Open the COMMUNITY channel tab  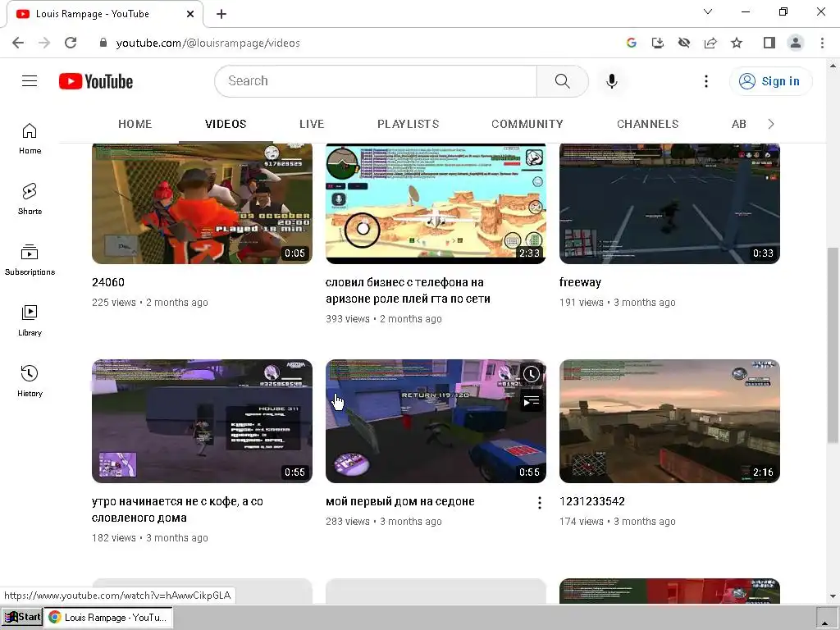pos(527,125)
